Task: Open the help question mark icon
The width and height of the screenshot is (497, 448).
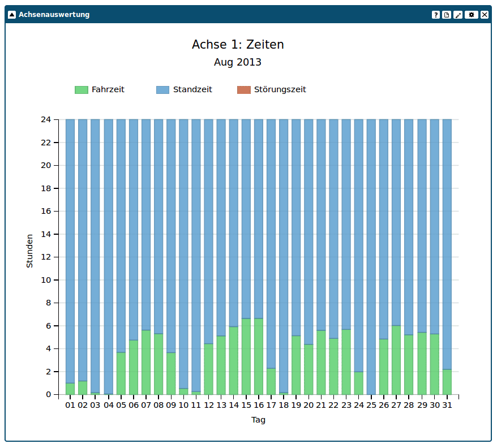Action: tap(436, 15)
